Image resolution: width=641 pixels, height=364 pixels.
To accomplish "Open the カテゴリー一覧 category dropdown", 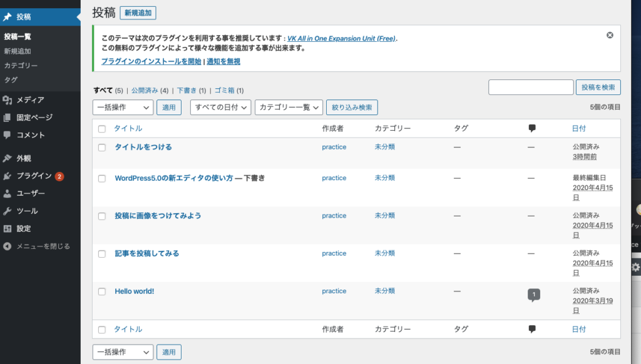I will coord(289,108).
